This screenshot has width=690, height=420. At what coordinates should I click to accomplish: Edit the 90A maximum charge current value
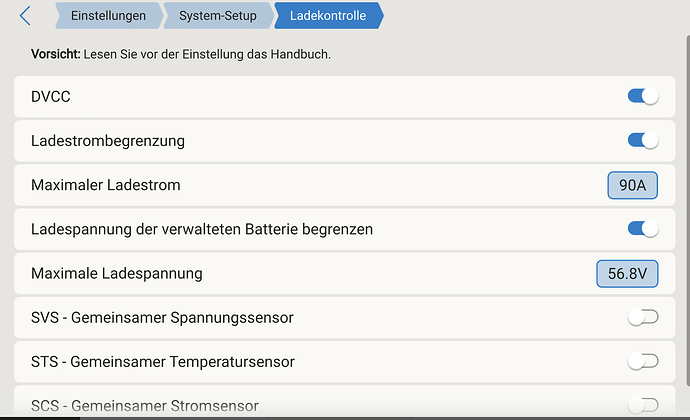pos(632,185)
